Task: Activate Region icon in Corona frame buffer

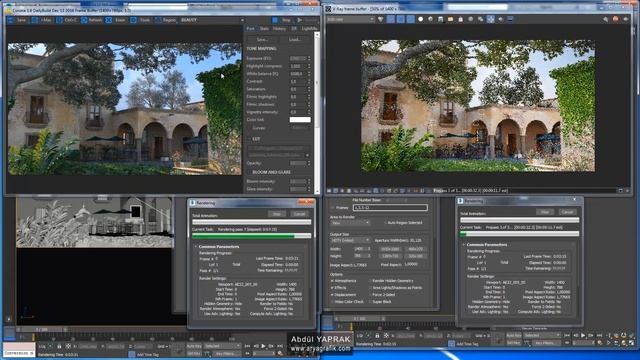Action: (158, 20)
